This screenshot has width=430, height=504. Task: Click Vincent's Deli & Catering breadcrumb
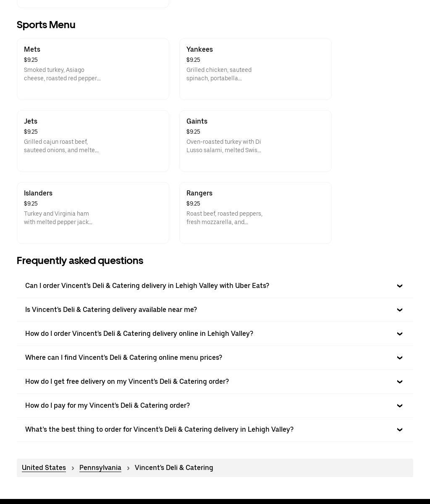click(x=174, y=468)
